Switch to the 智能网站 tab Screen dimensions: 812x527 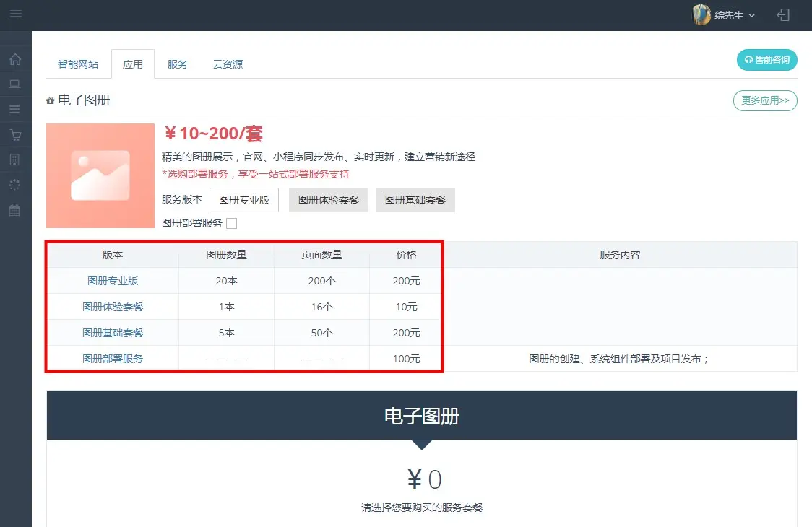78,64
